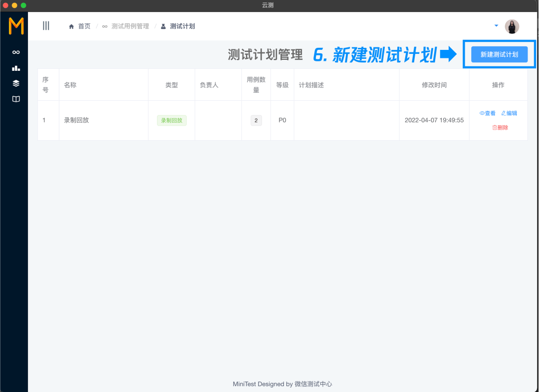Go to 首页 breadcrumb
The width and height of the screenshot is (539, 392).
pyautogui.click(x=80, y=26)
